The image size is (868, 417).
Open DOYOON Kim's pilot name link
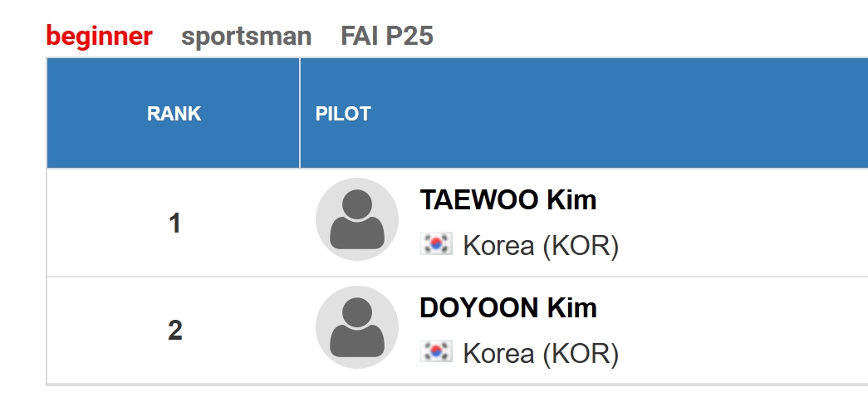coord(508,308)
